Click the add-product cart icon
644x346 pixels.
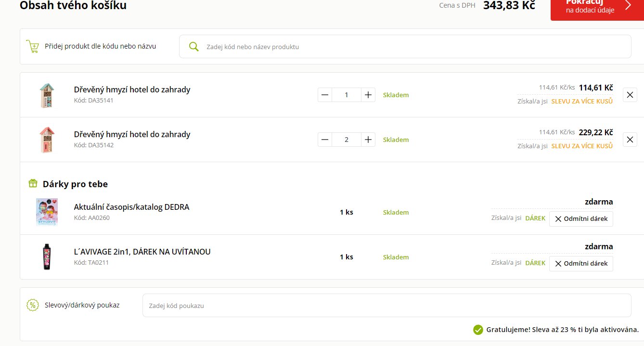(32, 47)
